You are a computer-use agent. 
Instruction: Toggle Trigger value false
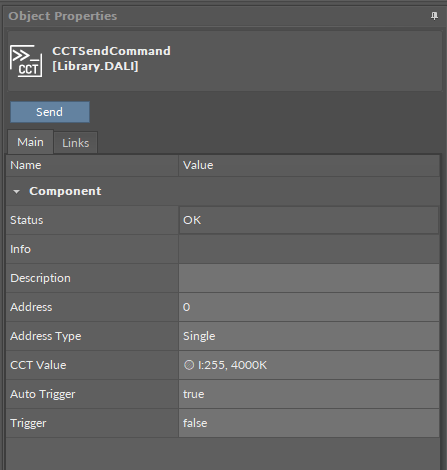click(x=309, y=423)
